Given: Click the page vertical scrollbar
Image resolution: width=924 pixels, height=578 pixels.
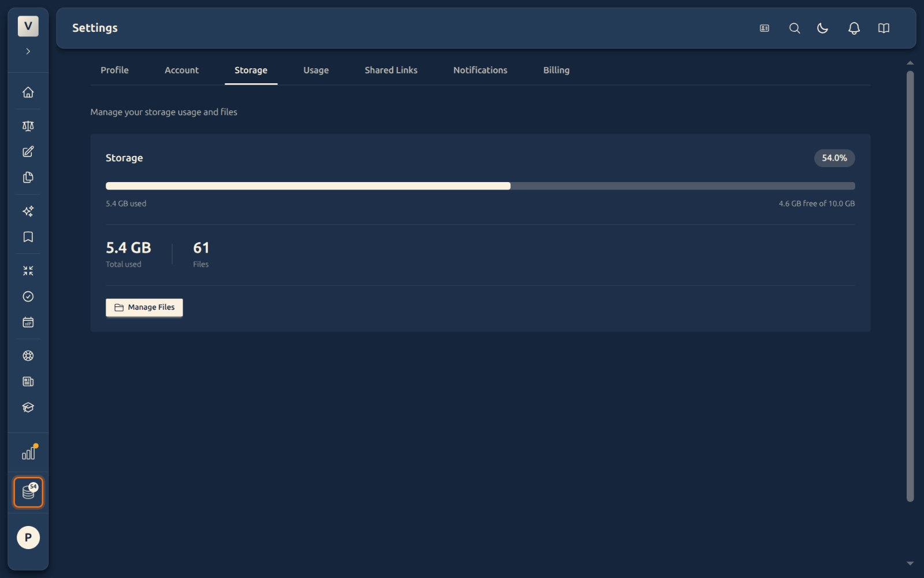Looking at the screenshot, I should 910,286.
